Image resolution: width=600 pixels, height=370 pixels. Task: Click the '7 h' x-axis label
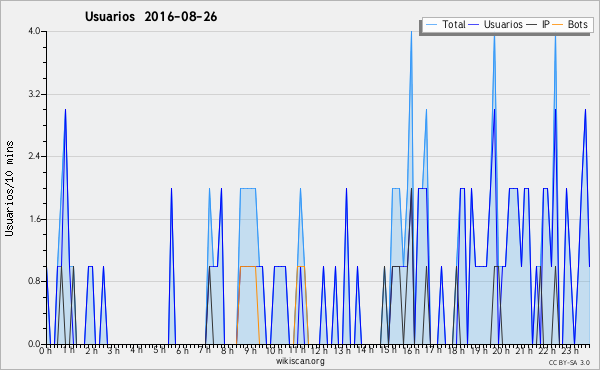[x=205, y=350]
